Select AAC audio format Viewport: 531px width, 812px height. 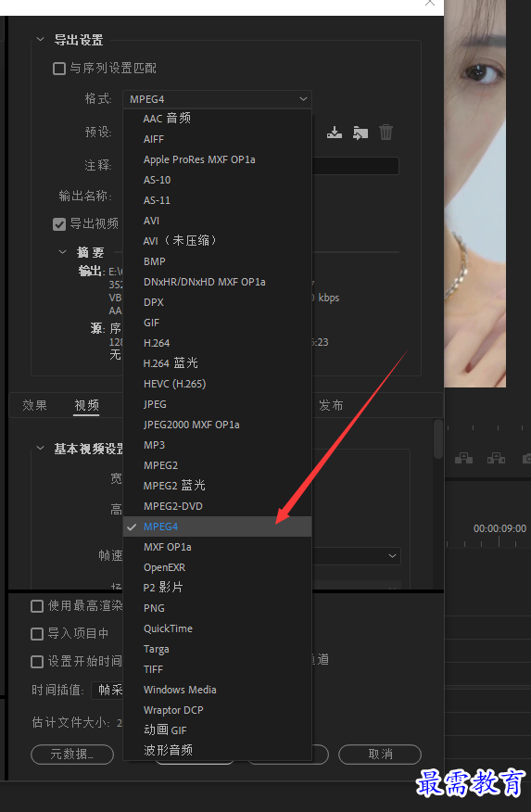217,119
